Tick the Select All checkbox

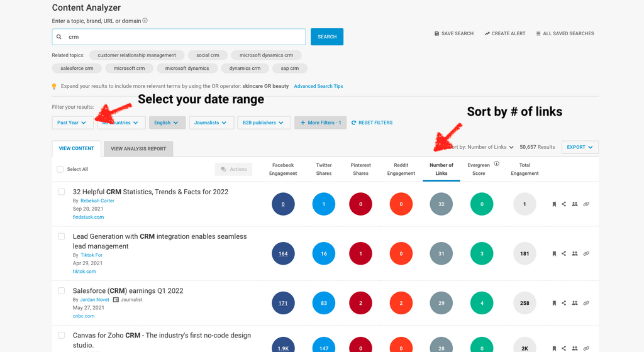coord(60,169)
